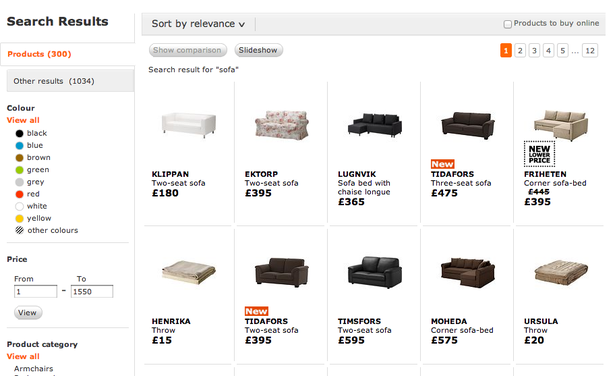Screen dimensions: 615x376
Task: Open the URSULA throw image
Action: pos(561,272)
